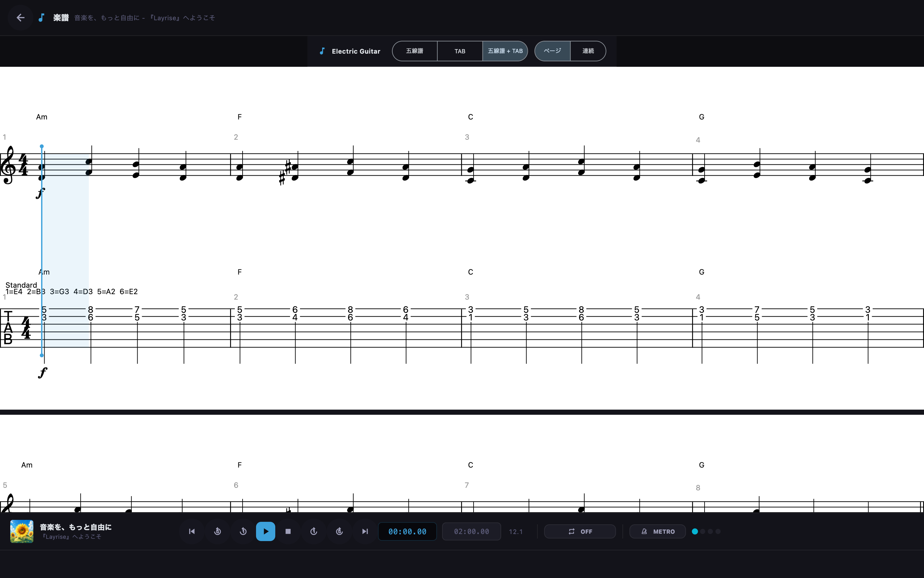Click the cyan beat indicator dot
Viewport: 924px width, 578px height.
695,531
